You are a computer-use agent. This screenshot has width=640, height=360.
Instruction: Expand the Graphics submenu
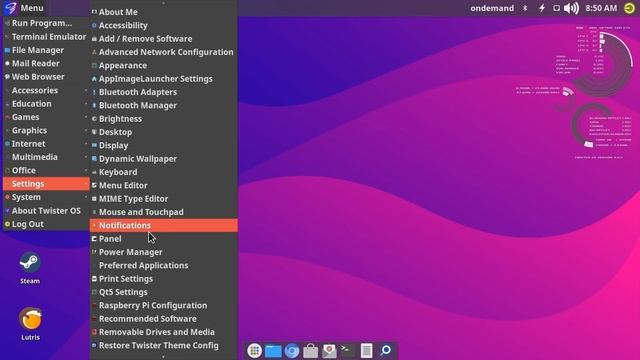coord(46,130)
